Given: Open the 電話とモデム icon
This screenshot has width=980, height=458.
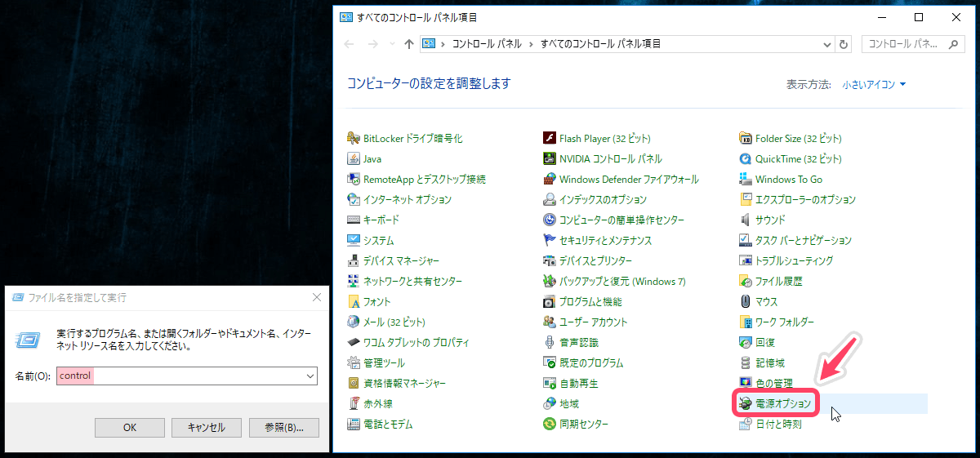Looking at the screenshot, I should pos(354,425).
